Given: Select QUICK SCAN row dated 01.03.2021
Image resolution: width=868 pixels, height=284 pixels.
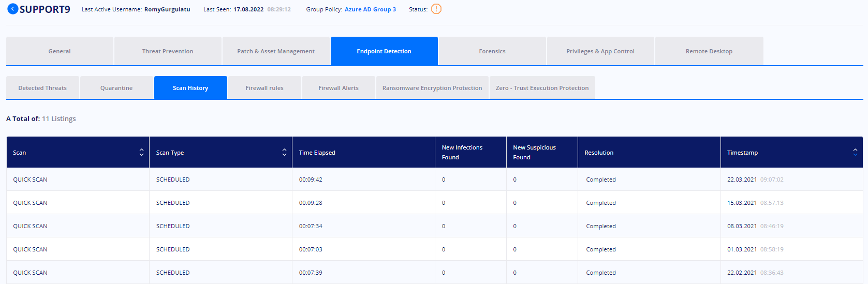Looking at the screenshot, I should click(x=434, y=249).
